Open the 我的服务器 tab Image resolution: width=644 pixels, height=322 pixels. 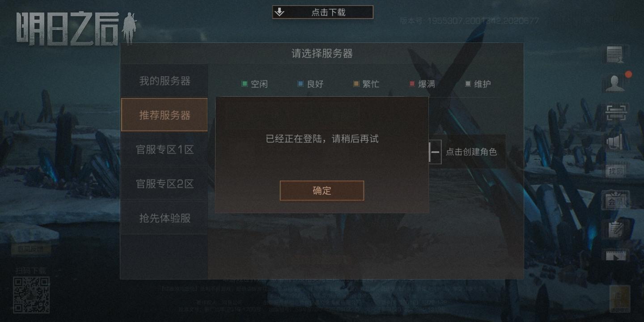point(165,81)
